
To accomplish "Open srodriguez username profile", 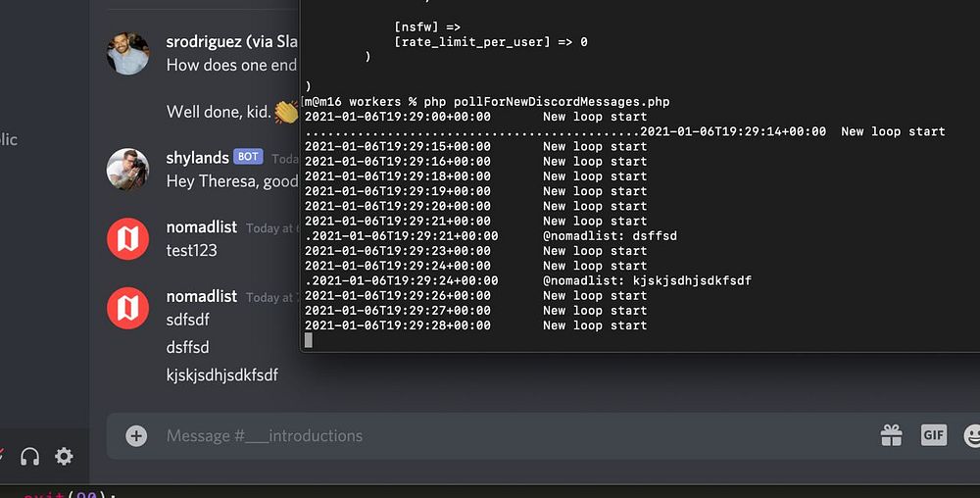I will point(230,42).
